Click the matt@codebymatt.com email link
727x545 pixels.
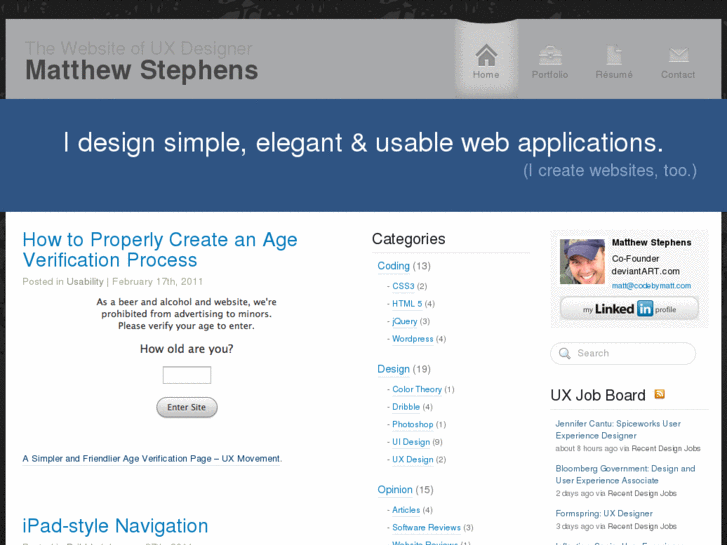(x=651, y=286)
